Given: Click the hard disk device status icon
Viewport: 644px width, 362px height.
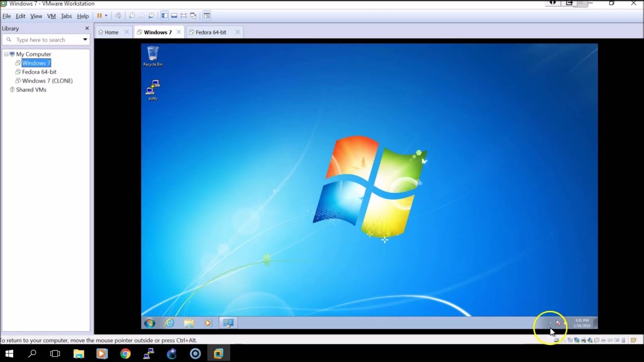Looking at the screenshot, I should tap(556, 340).
